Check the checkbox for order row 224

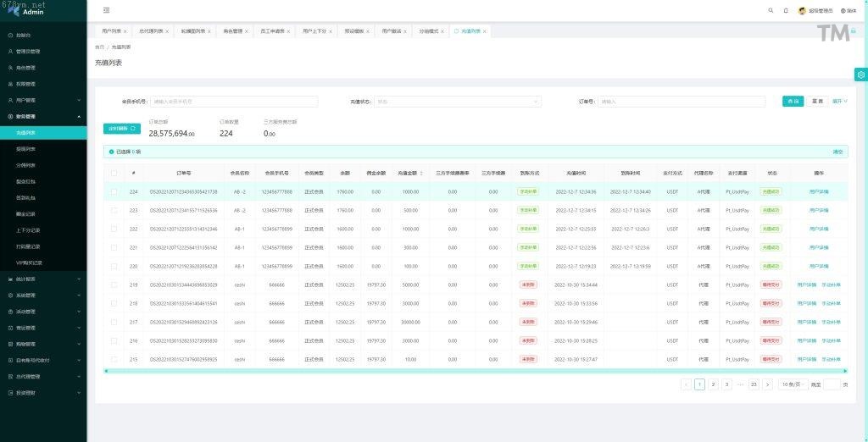point(114,192)
